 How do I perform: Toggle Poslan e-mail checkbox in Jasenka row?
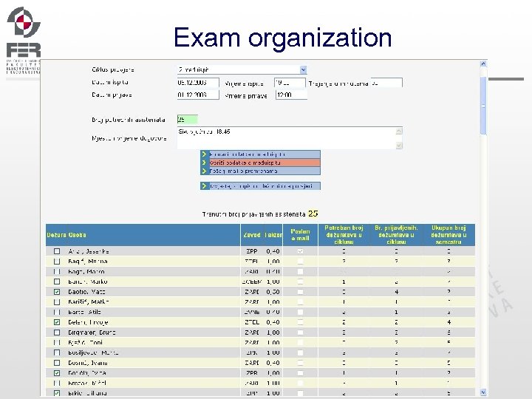coord(300,251)
